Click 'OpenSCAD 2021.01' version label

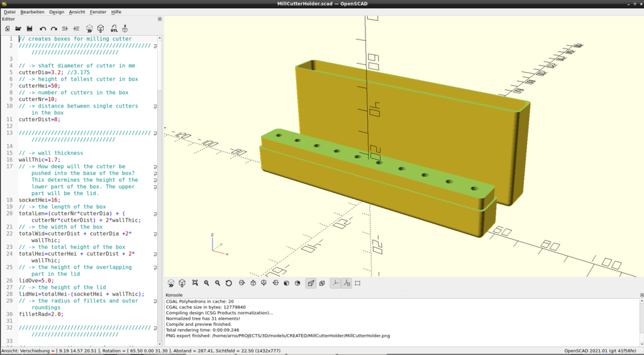click(x=600, y=351)
